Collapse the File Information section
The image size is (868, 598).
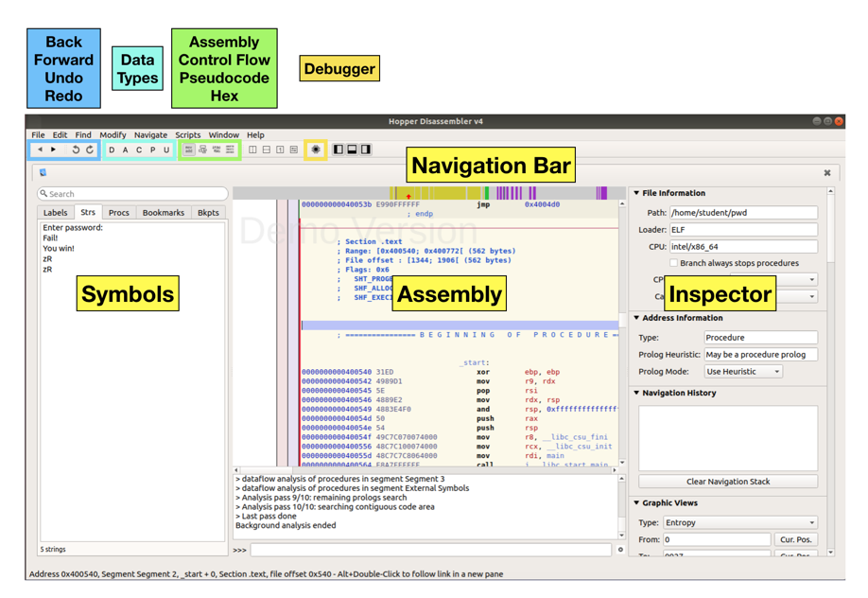[x=636, y=193]
